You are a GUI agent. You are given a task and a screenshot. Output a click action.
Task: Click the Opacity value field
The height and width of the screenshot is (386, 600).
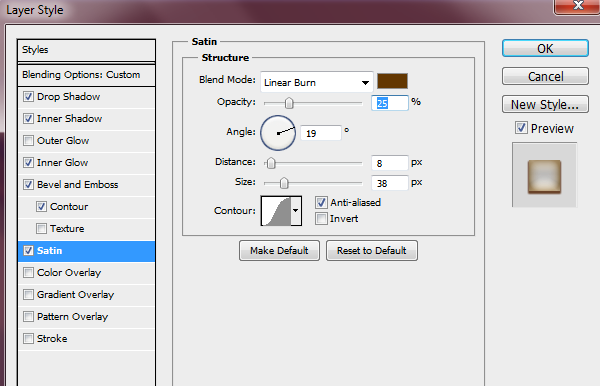pos(390,103)
